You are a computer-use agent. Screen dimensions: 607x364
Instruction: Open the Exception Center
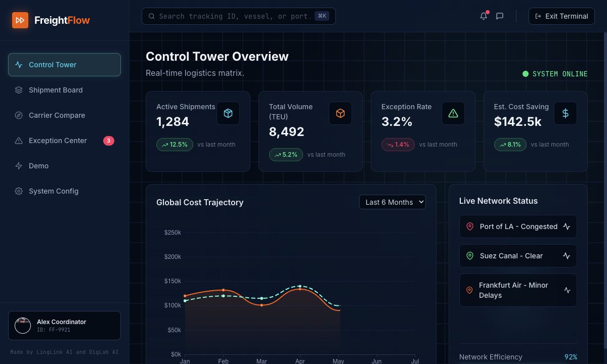[64, 141]
